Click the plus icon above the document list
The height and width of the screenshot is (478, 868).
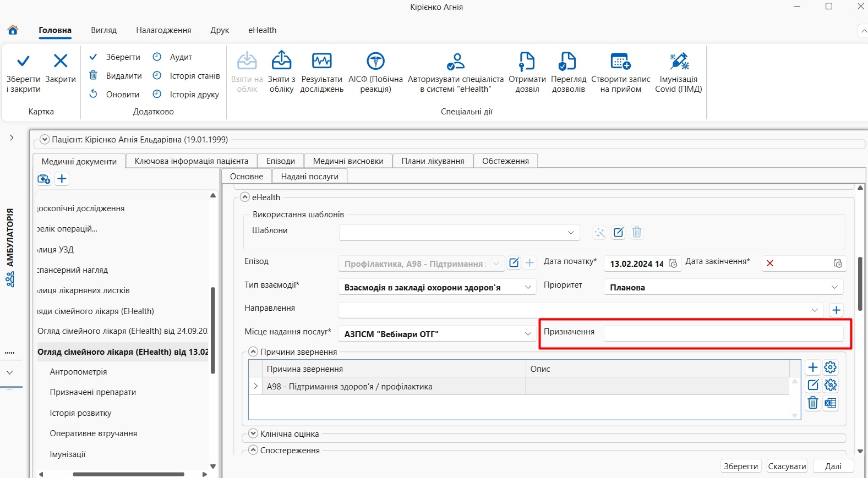[x=62, y=179]
